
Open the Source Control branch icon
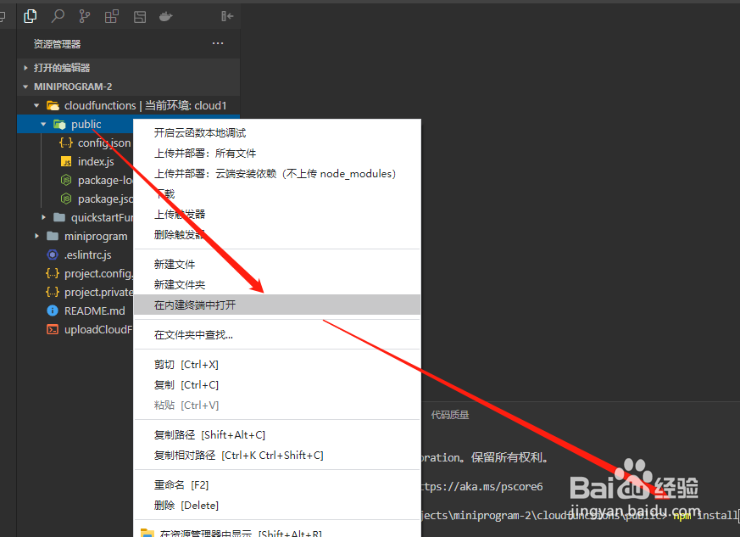pos(85,16)
